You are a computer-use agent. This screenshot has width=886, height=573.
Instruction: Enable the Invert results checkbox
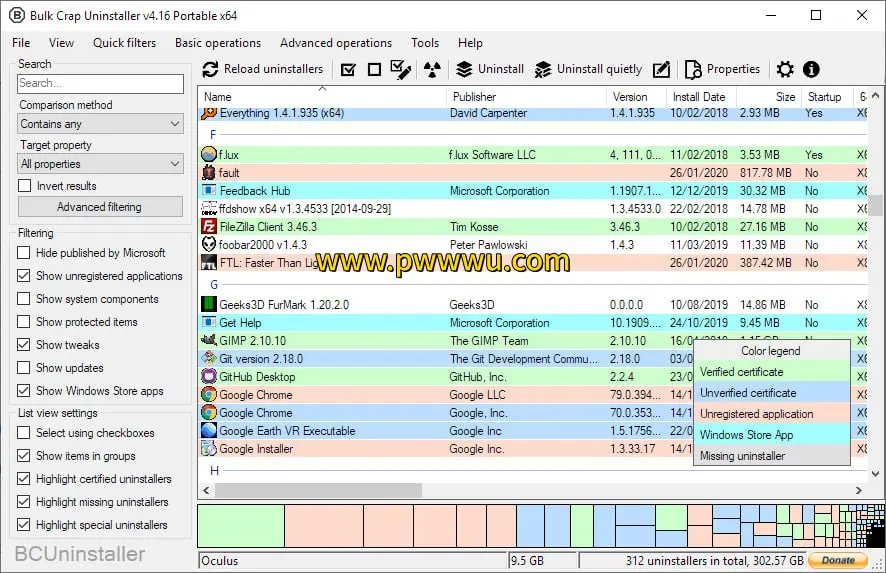pos(24,186)
